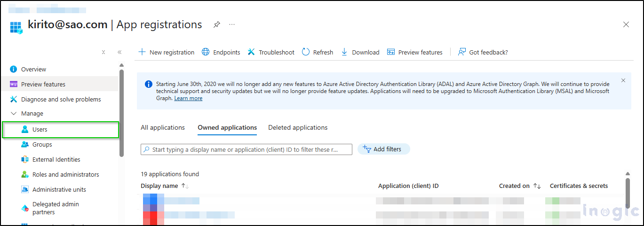Click Diagnose and solve problems icon

tap(13, 99)
